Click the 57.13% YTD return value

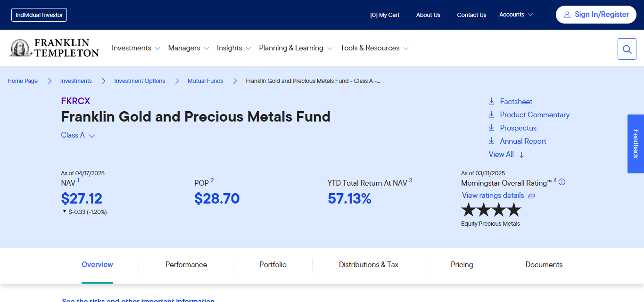[x=350, y=199]
